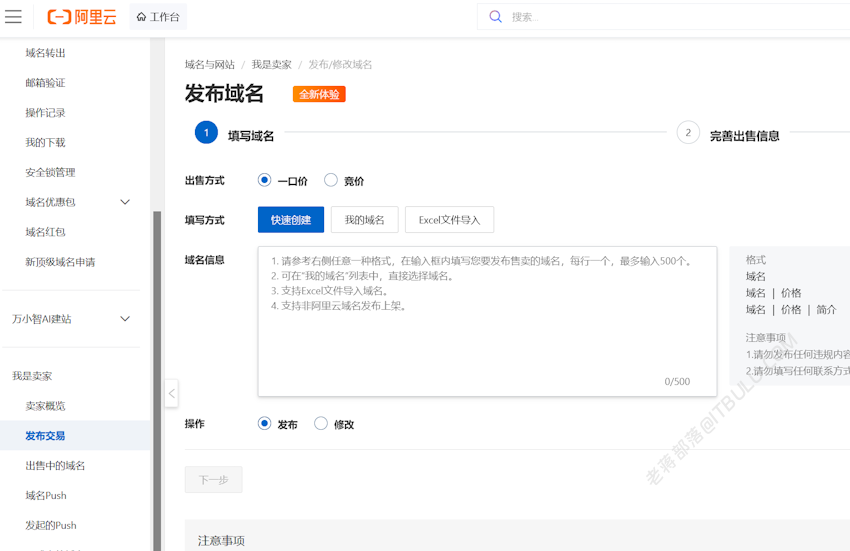Select the 一口价 sale method

(264, 180)
